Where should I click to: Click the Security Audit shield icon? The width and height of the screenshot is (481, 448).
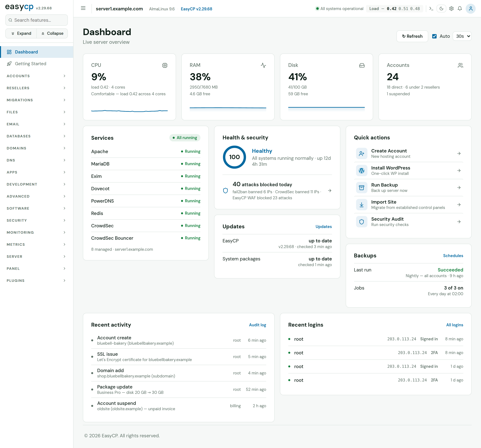361,222
